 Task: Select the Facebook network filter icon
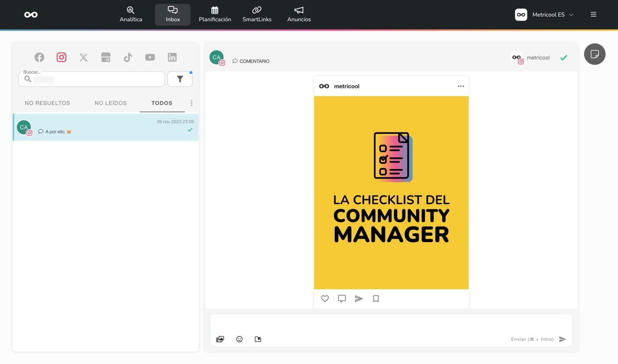[39, 57]
